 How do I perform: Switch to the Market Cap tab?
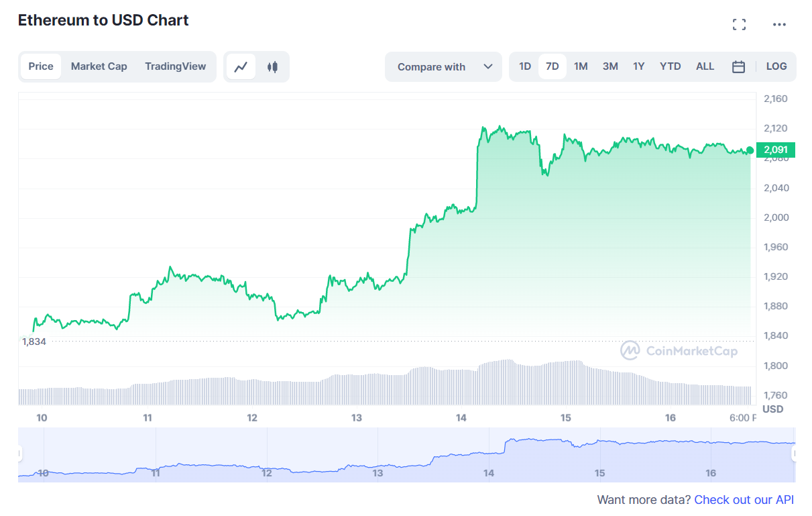[99, 66]
